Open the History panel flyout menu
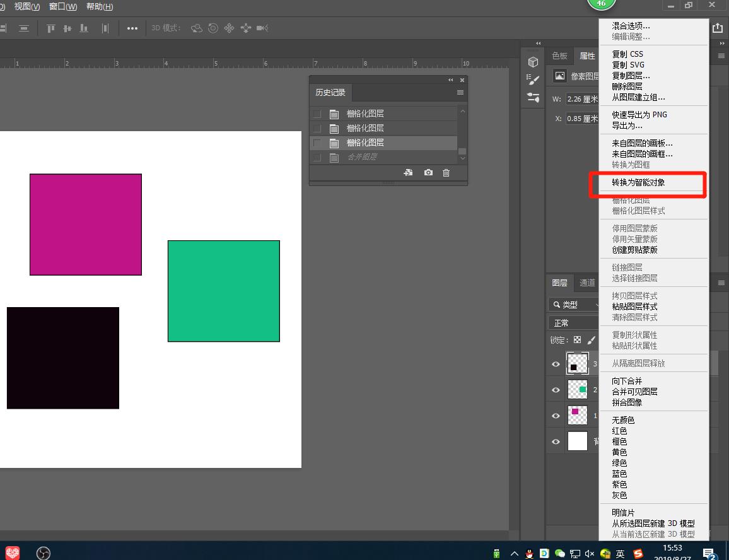Image resolution: width=729 pixels, height=560 pixels. coord(460,93)
